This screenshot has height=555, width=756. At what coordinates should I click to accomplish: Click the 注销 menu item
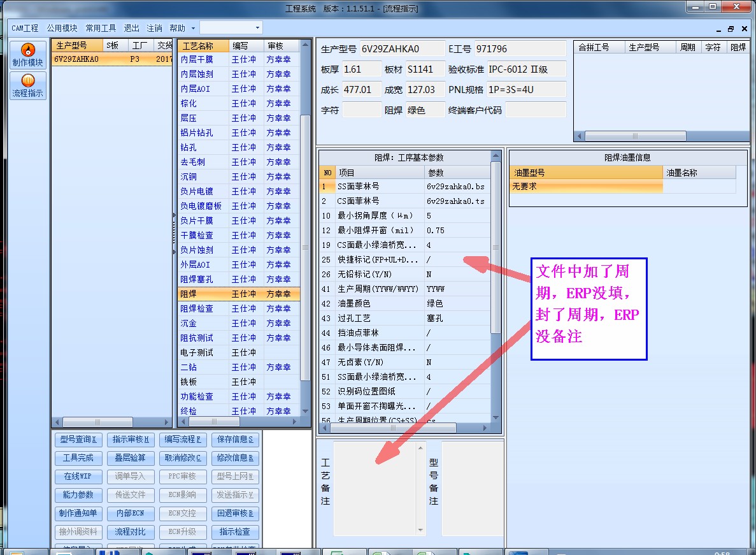click(x=154, y=28)
